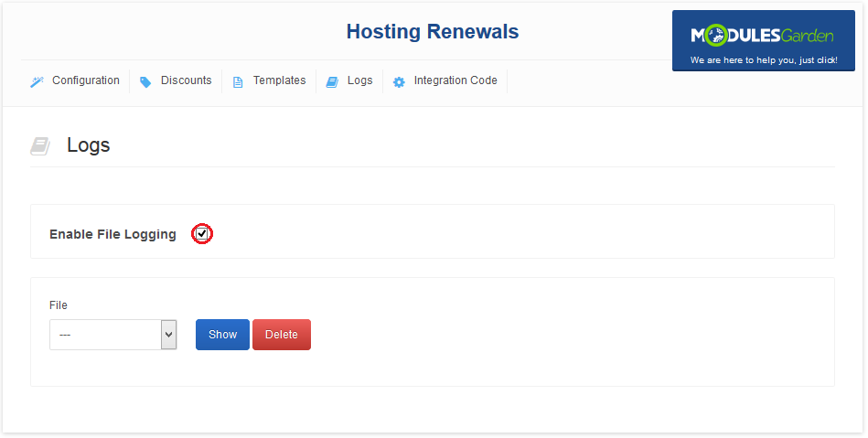Viewport: 868px width, 438px height.
Task: Click the Logs page heading
Action: (x=89, y=145)
